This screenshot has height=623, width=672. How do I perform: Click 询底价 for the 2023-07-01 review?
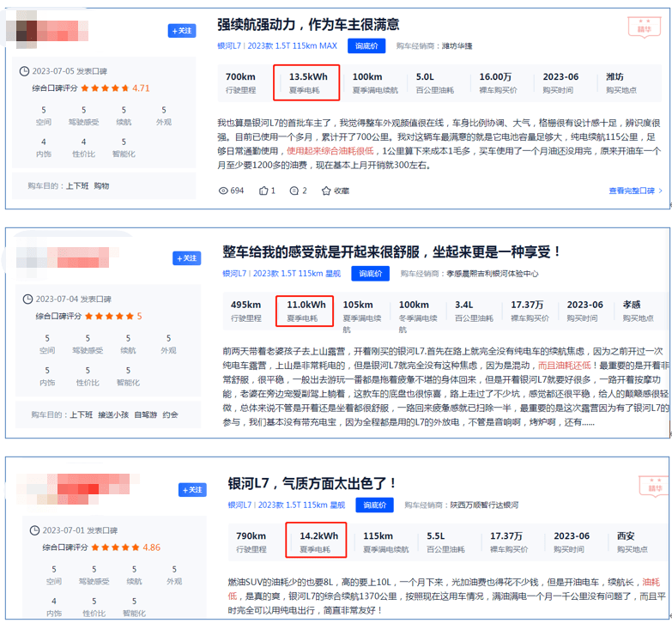click(374, 505)
